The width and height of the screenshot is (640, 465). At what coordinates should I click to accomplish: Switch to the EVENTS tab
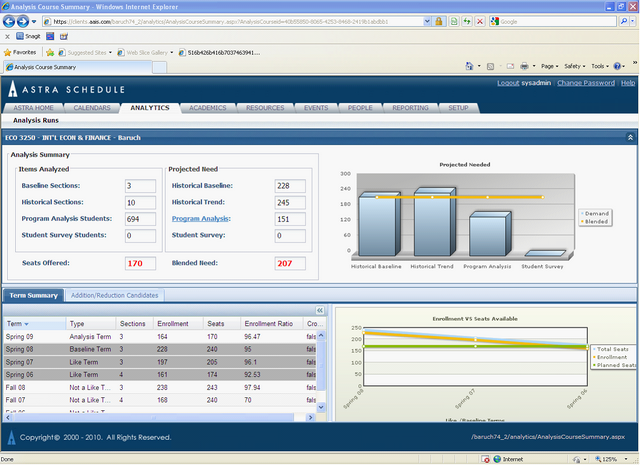tap(316, 108)
